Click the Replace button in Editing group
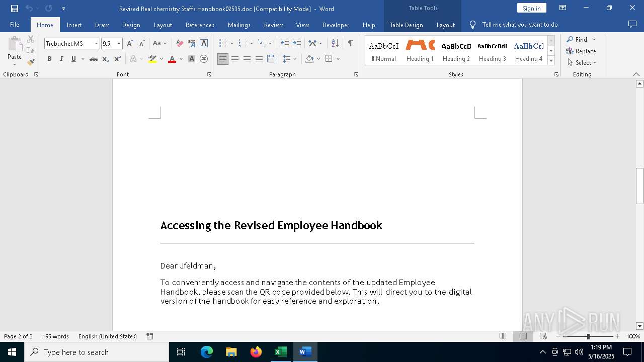Image resolution: width=644 pixels, height=362 pixels. point(581,51)
